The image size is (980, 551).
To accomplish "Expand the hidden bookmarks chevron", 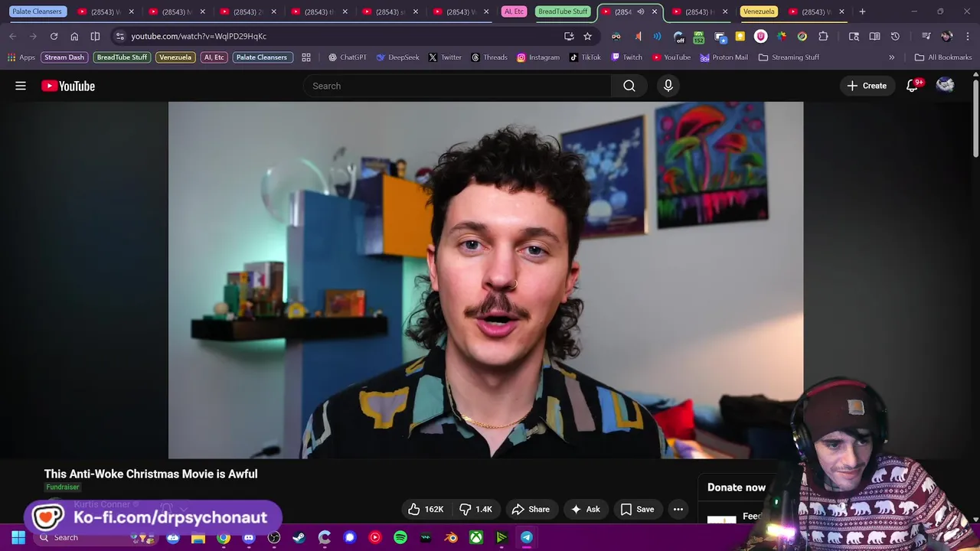I will 891,57.
